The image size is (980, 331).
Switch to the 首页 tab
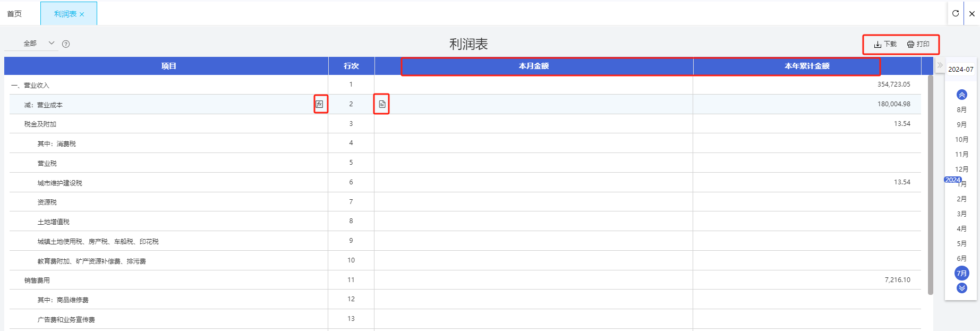[14, 14]
